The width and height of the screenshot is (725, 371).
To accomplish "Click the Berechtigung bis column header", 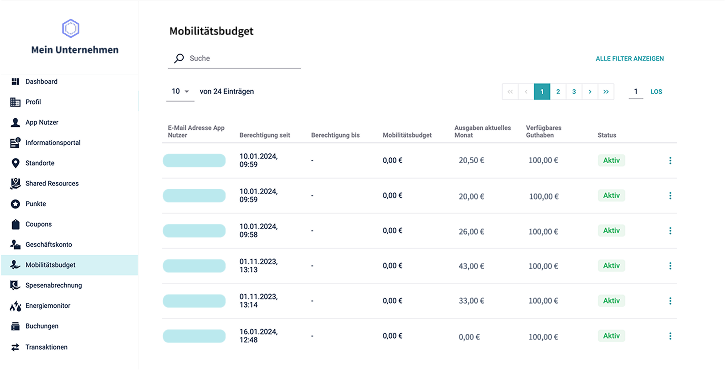I will click(335, 136).
